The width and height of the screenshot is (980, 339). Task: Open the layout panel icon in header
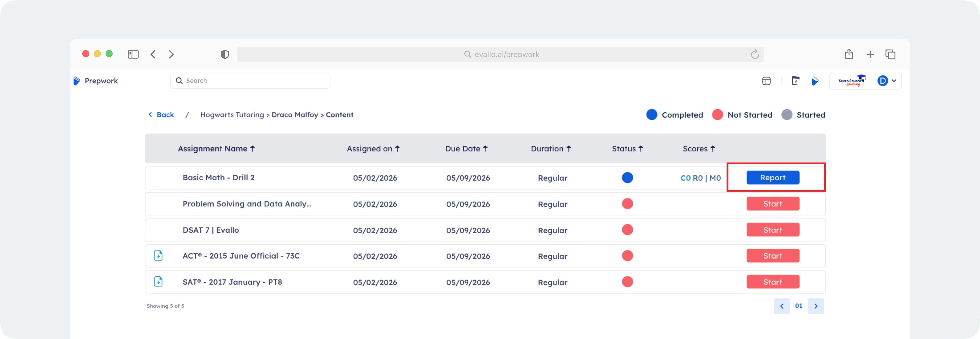(x=766, y=81)
